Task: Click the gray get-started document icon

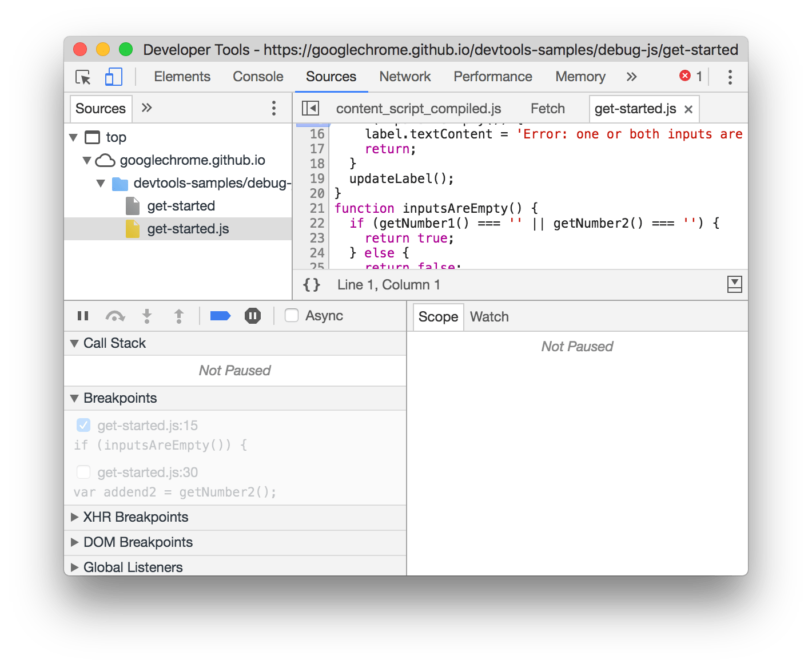Action: click(x=133, y=206)
